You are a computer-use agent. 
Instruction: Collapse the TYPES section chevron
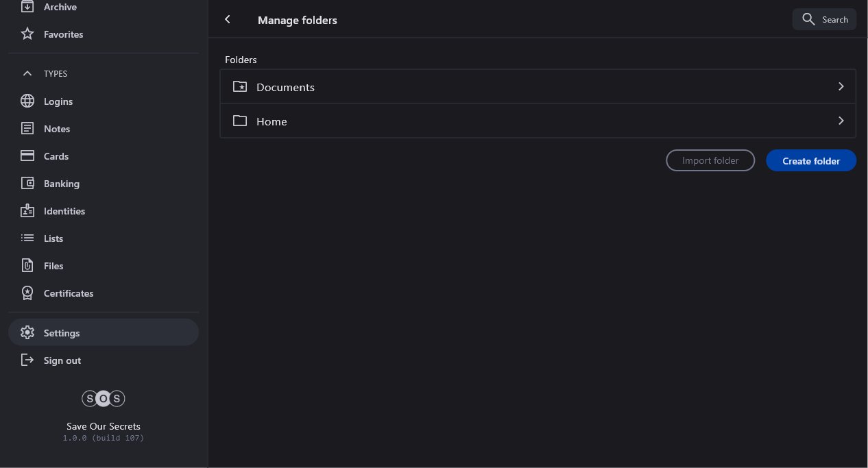pyautogui.click(x=27, y=73)
